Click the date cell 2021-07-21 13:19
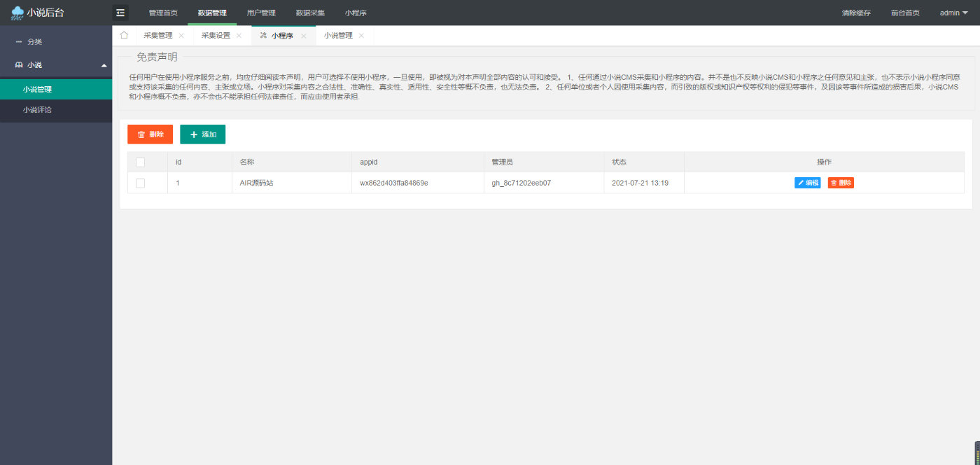 pyautogui.click(x=640, y=183)
